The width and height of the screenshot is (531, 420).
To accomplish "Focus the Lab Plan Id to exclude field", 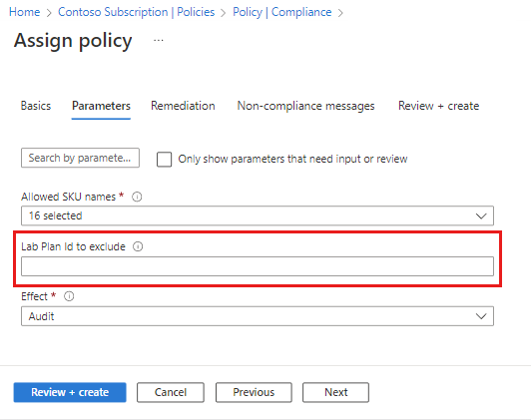I will [258, 266].
